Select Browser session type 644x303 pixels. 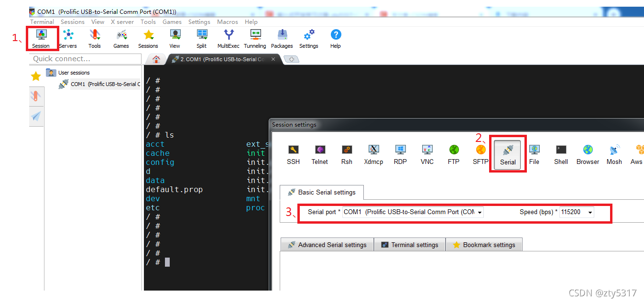tap(588, 155)
